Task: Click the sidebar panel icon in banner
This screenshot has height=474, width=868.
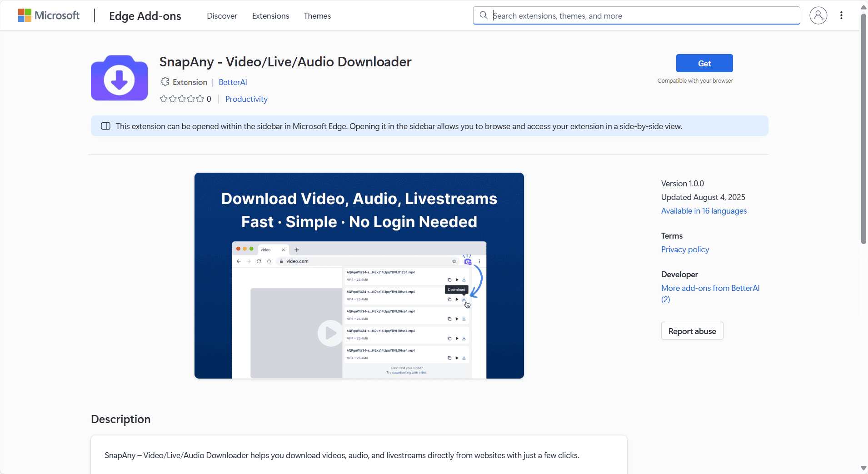Action: pyautogui.click(x=105, y=126)
